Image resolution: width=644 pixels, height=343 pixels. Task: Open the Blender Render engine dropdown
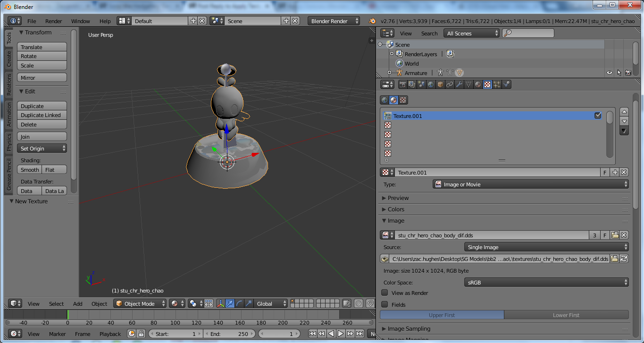[334, 21]
